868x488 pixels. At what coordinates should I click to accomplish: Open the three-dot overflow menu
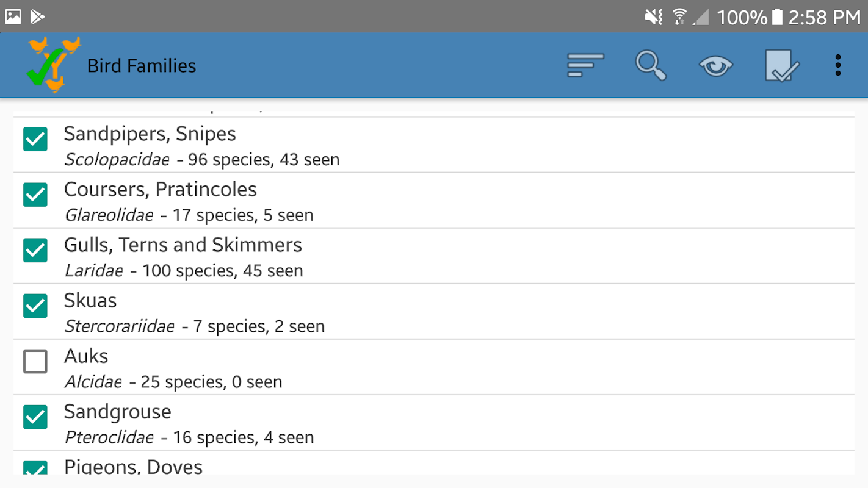838,65
